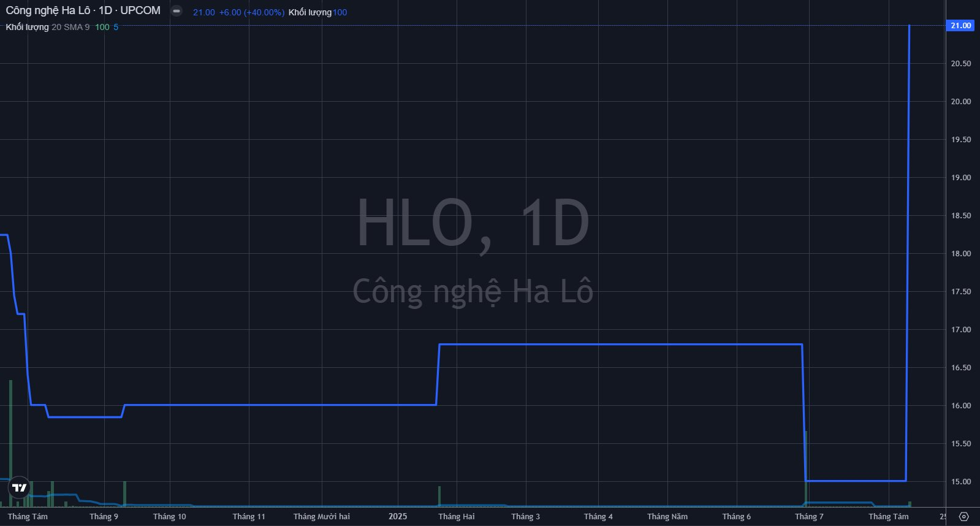
Task: Click the Tháng 9 time axis label
Action: (104, 516)
